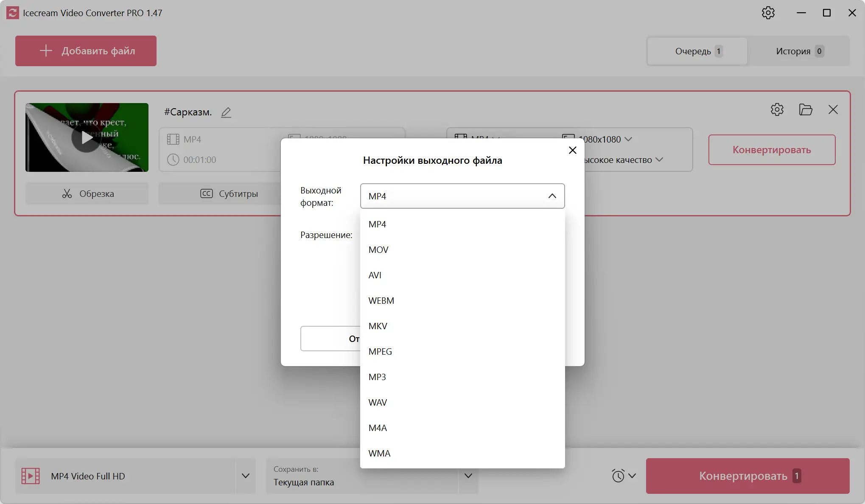Switch to the История tab
Screen dimensions: 865x504
(x=798, y=51)
